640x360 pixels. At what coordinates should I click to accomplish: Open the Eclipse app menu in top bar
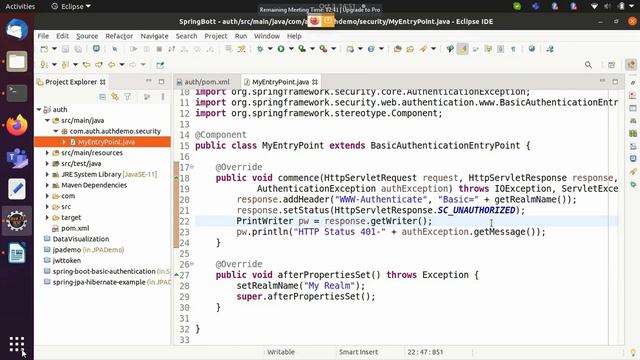(x=71, y=7)
